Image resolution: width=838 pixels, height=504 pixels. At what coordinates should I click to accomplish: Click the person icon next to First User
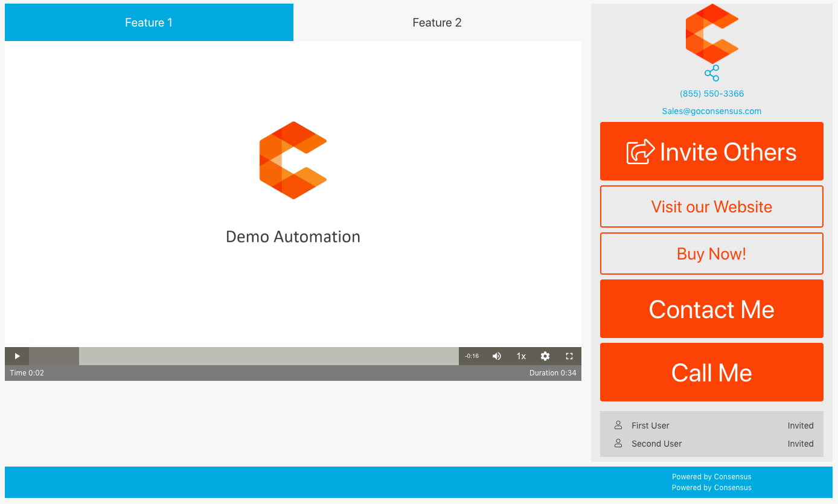[618, 425]
